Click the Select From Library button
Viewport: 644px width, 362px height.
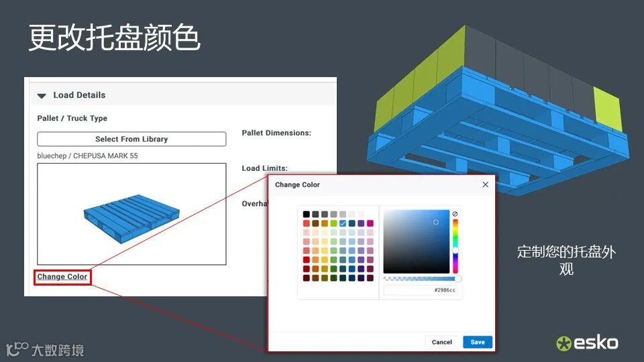click(131, 139)
